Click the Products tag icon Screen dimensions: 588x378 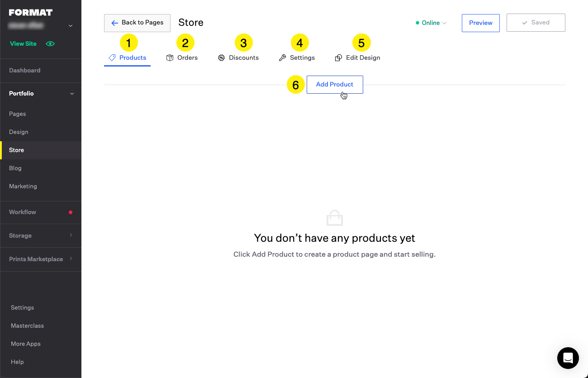click(x=112, y=58)
